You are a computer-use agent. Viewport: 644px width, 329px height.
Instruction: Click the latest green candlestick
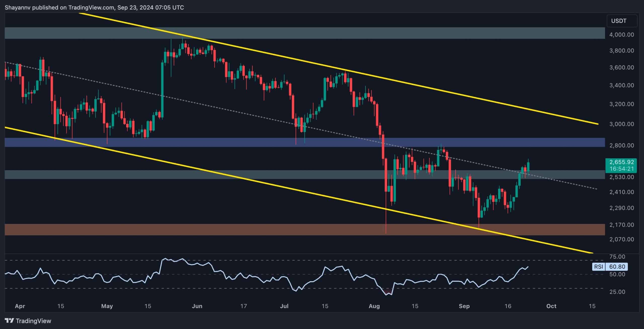coord(528,167)
